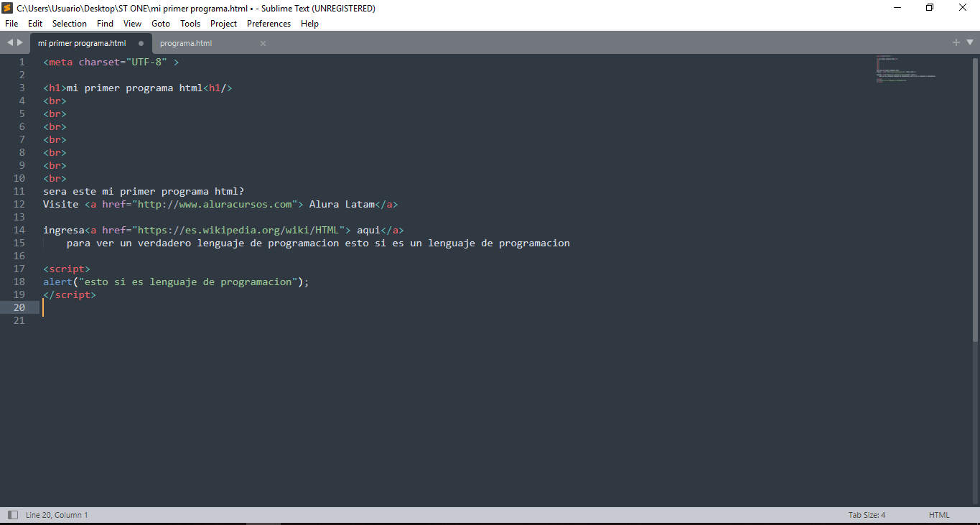The width and height of the screenshot is (980, 525).
Task: Click Line 20, Column 1 status text
Action: pyautogui.click(x=57, y=515)
